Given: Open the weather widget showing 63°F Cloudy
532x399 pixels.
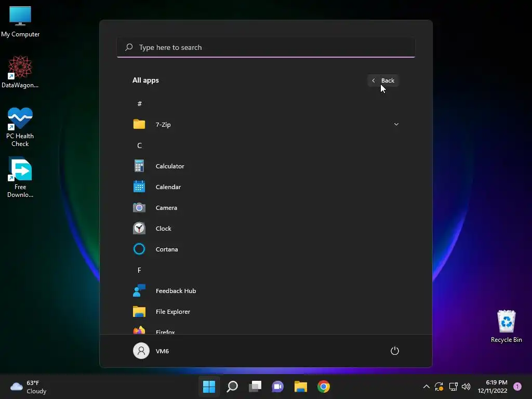Looking at the screenshot, I should pyautogui.click(x=29, y=387).
